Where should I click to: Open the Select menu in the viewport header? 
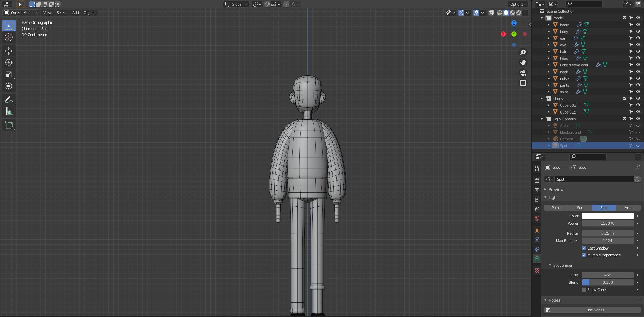62,13
